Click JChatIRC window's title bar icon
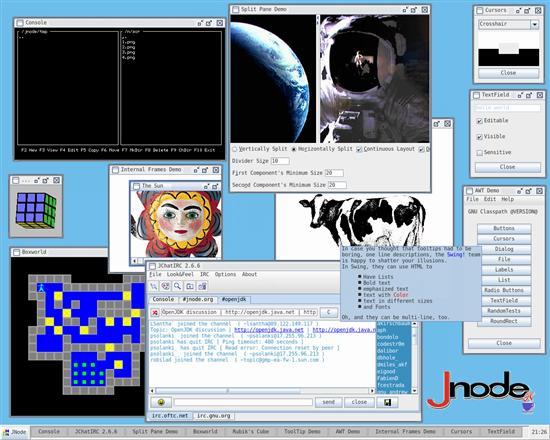 pyautogui.click(x=153, y=266)
